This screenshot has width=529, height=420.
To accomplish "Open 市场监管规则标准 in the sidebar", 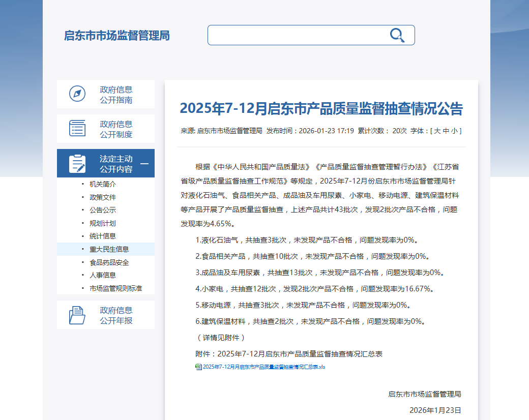I will pos(115,288).
